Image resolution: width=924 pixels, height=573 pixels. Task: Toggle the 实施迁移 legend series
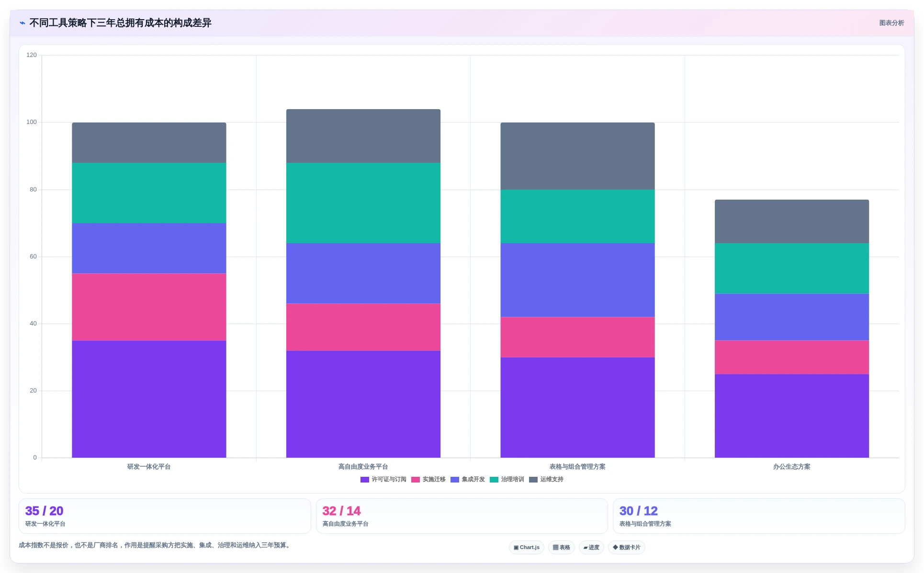(x=428, y=480)
